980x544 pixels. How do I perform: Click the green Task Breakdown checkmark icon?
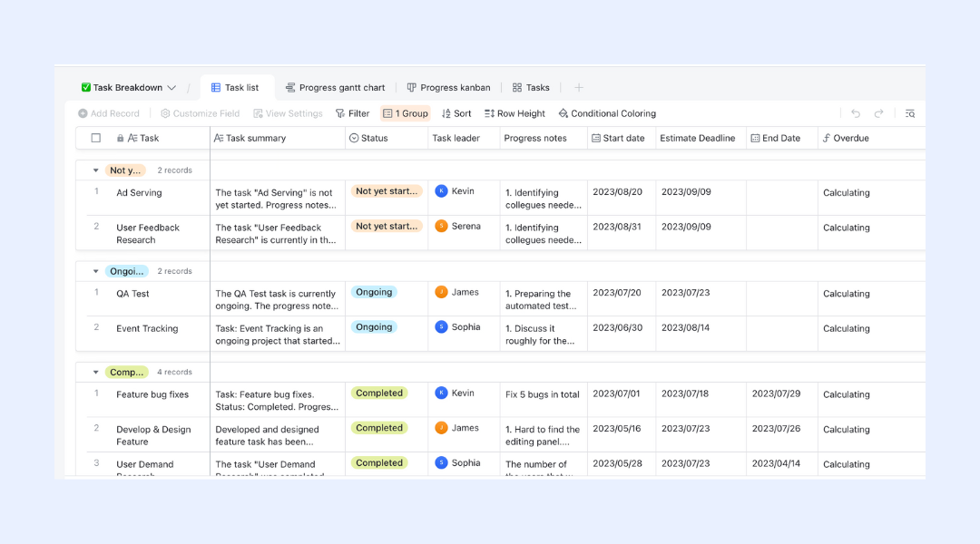(85, 87)
